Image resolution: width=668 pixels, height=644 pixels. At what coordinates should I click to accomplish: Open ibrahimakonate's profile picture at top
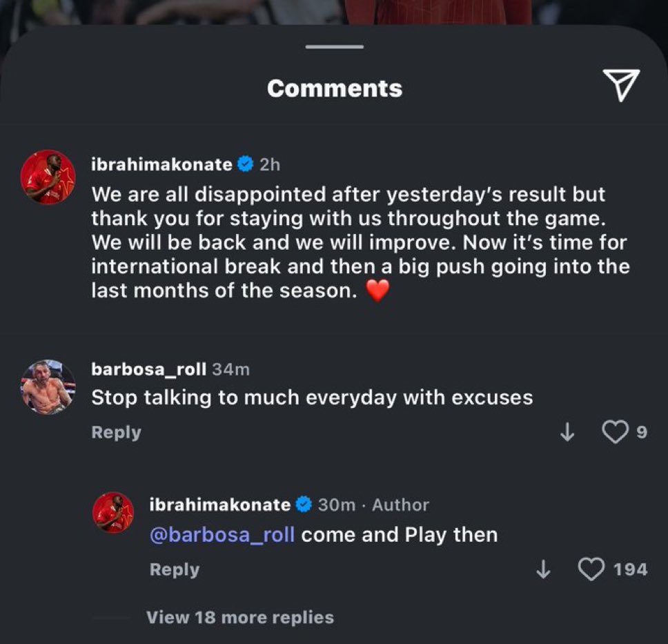point(48,177)
